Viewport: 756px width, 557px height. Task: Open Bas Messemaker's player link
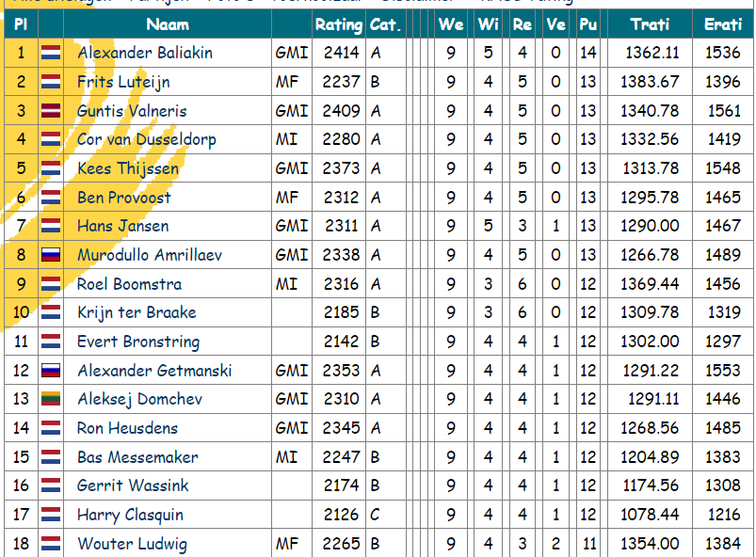(x=137, y=456)
